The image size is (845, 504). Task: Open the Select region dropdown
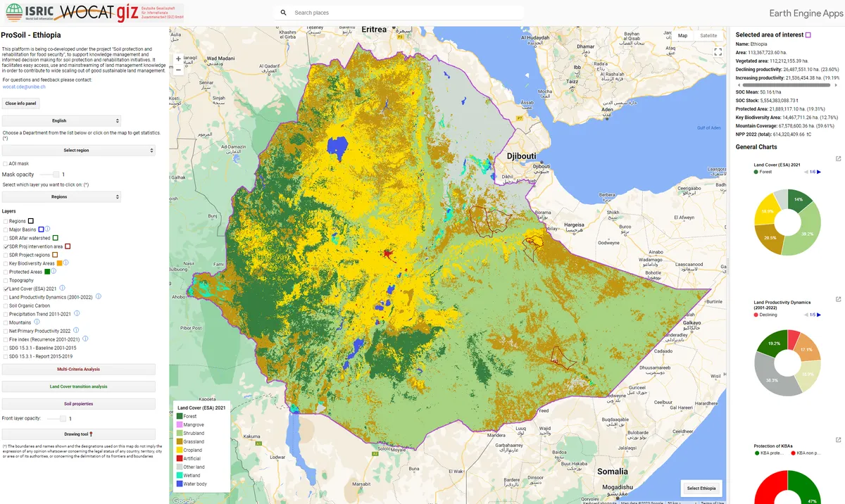[78, 151]
